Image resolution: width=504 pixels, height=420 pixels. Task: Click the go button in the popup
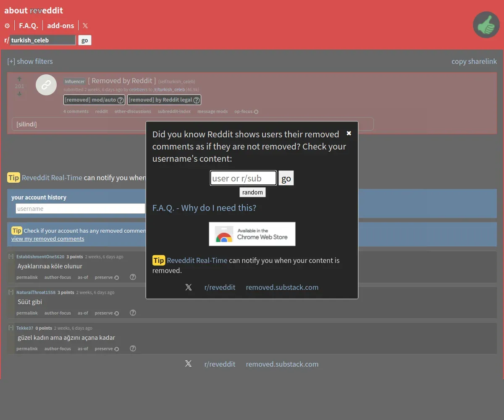click(286, 178)
